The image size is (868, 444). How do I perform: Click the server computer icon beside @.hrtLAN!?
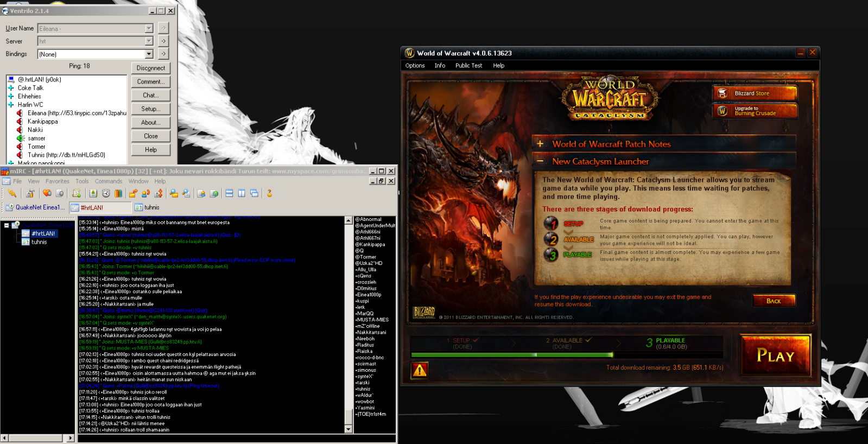pyautogui.click(x=11, y=79)
